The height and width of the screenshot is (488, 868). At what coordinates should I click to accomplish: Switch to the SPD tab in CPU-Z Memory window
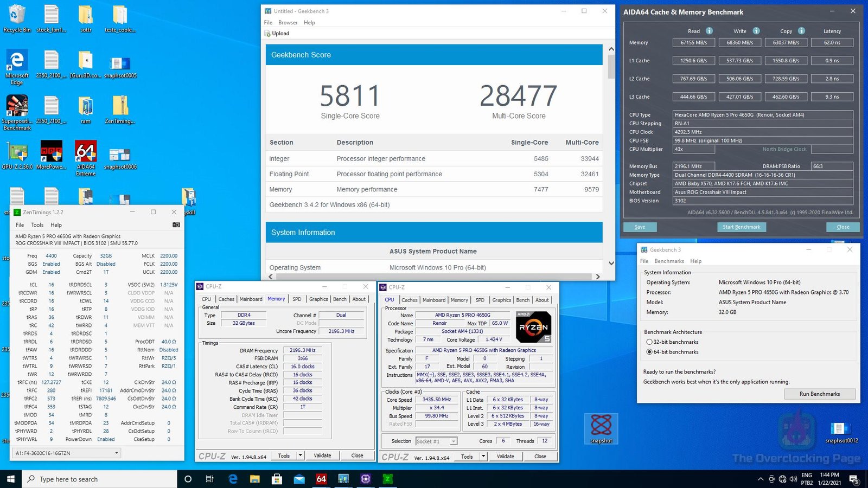[297, 299]
